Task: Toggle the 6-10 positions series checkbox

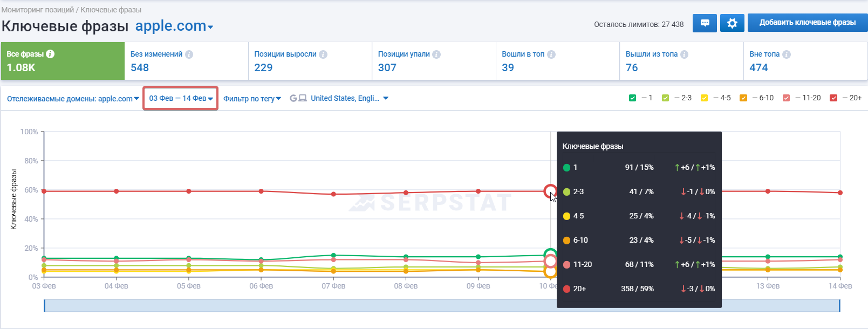Action: coord(743,98)
